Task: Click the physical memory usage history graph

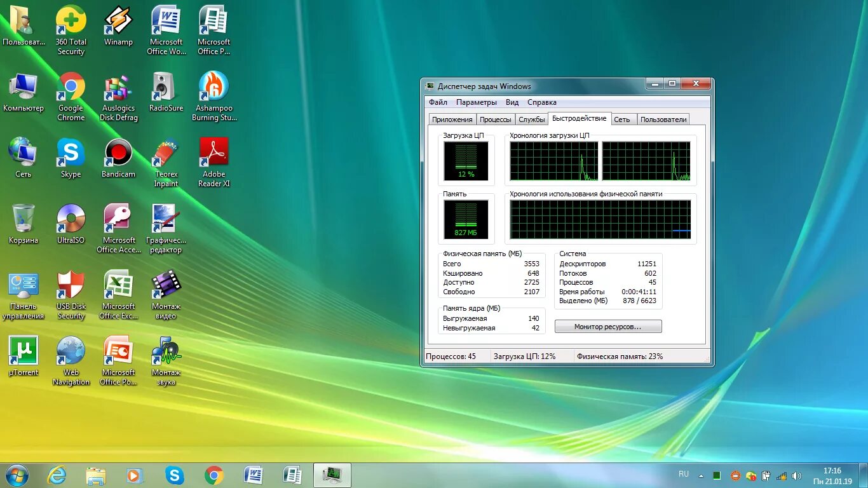Action: coord(600,219)
